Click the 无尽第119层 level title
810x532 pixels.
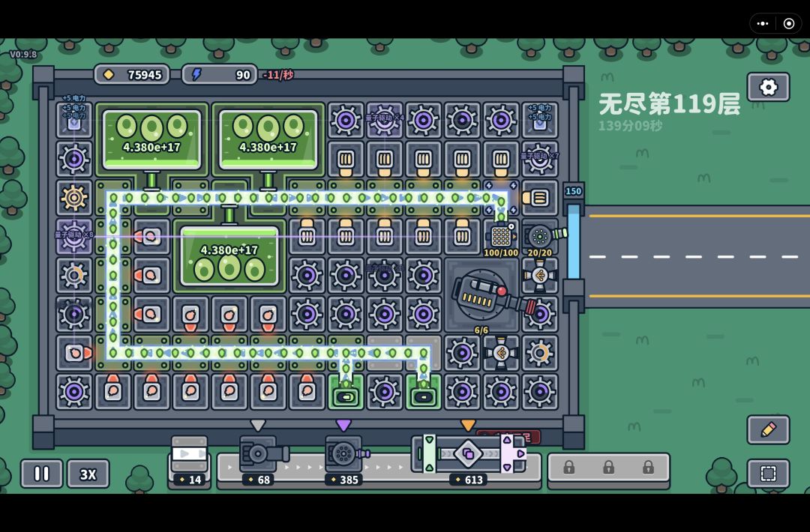tap(670, 103)
